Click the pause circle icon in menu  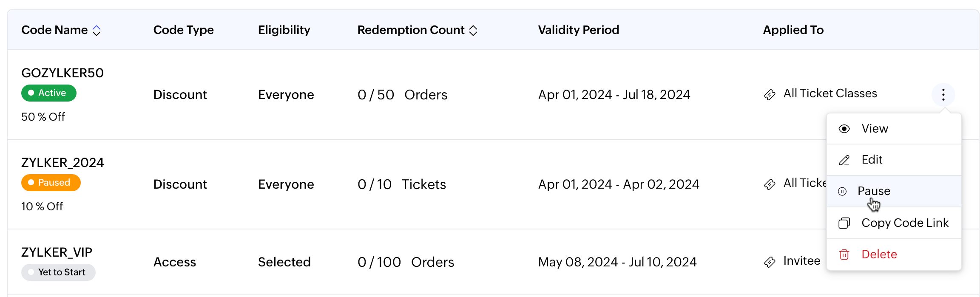(842, 191)
